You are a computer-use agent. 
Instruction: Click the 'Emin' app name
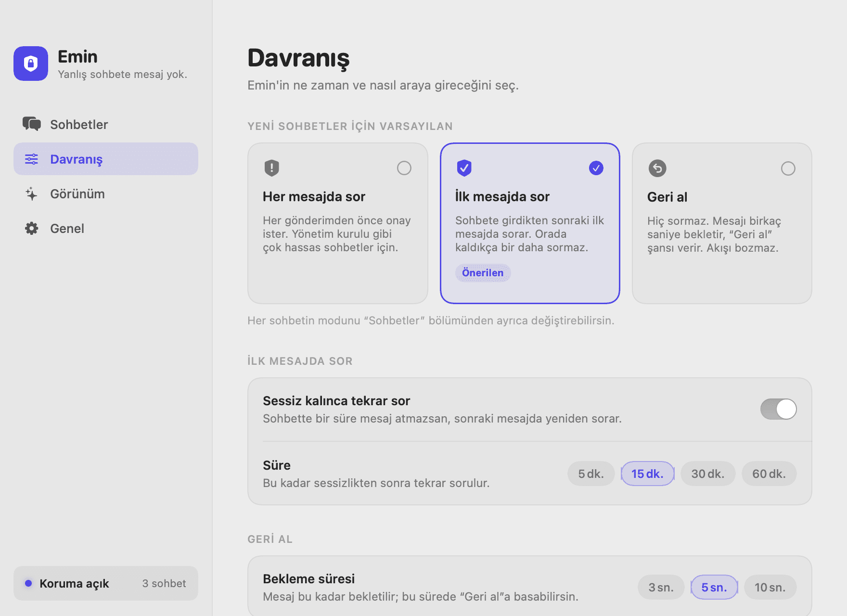77,57
